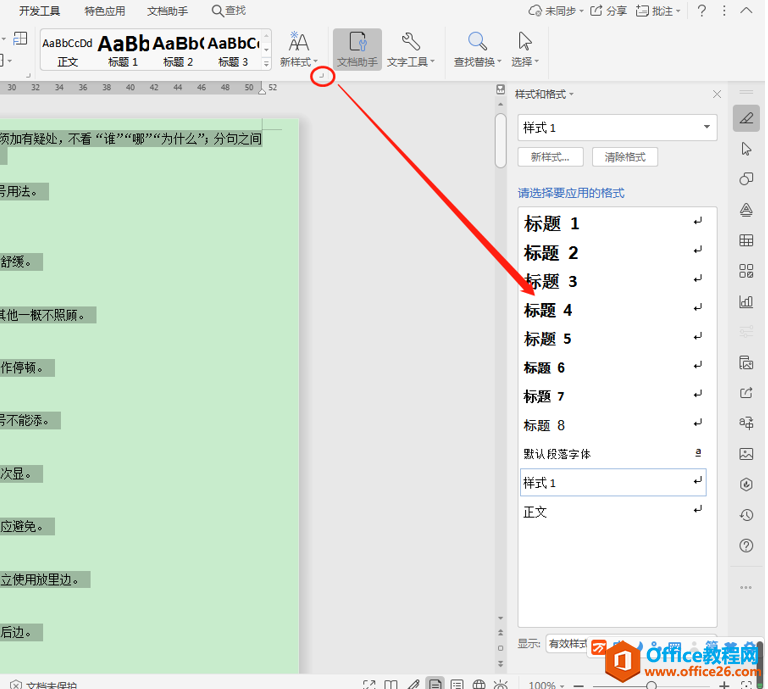Click the zoom slider handle
Screen dimensions: 768x689
651,686
